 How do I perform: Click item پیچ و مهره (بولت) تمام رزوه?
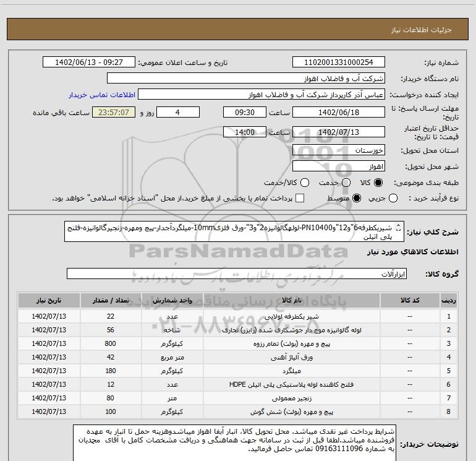point(291,343)
